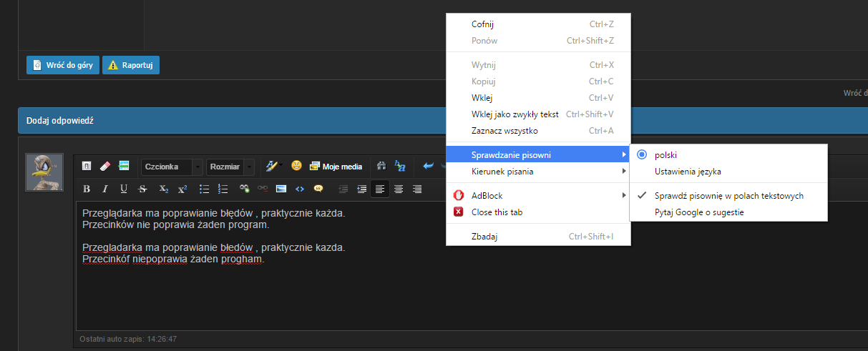
Task: Expand the Sprawdzanie pisowni submenu
Action: 538,154
